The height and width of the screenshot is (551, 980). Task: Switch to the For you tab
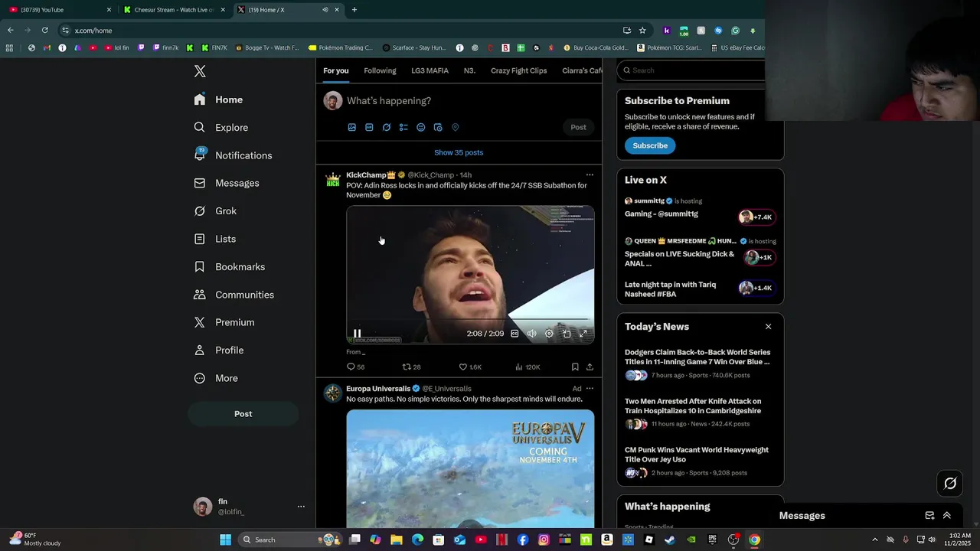[336, 71]
